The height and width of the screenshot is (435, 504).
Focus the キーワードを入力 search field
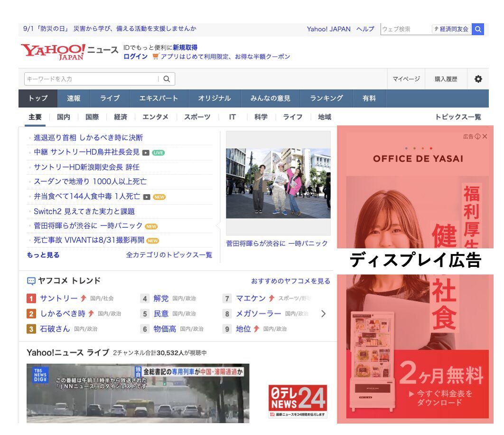click(92, 79)
